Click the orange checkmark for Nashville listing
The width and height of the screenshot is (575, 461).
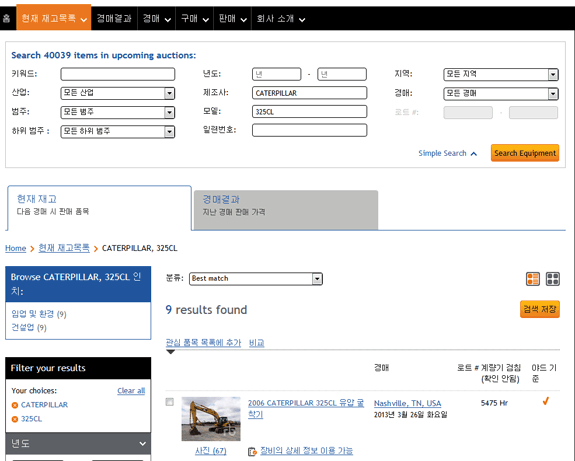546,401
